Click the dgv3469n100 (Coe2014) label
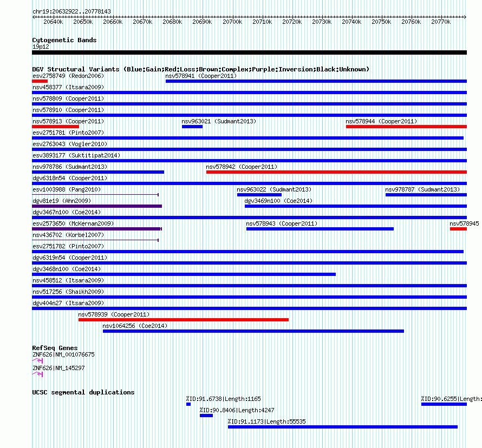The height and width of the screenshot is (448, 482). pyautogui.click(x=278, y=201)
